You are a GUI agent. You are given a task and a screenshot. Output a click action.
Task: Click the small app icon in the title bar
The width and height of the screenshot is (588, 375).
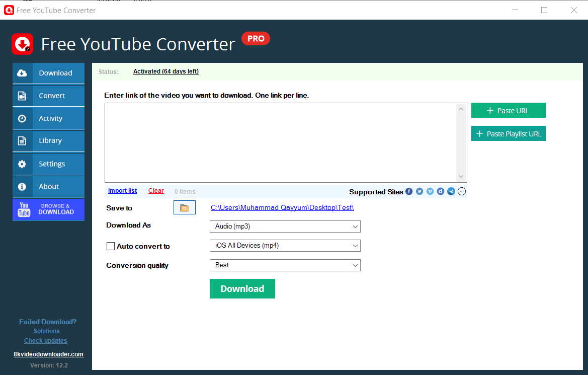coord(9,10)
